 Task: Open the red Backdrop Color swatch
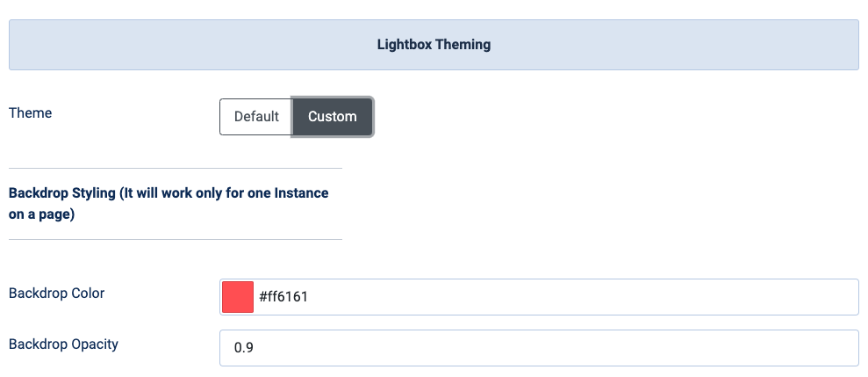(x=238, y=297)
